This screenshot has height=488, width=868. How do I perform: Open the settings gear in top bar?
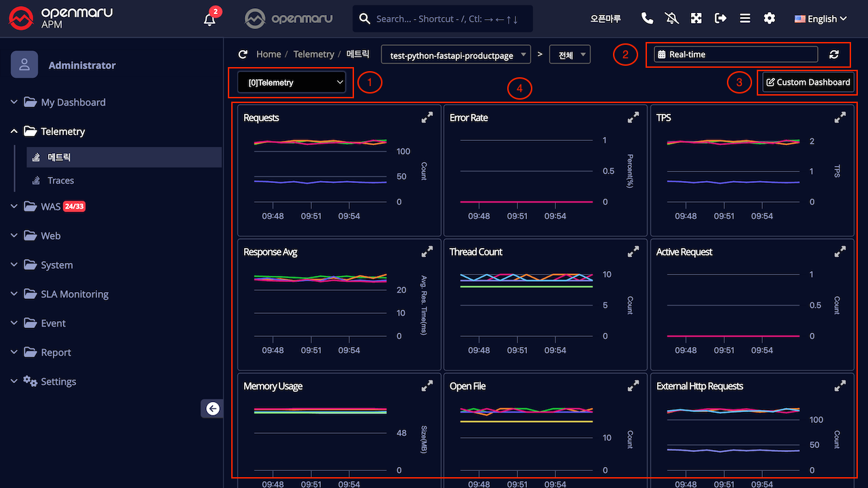tap(769, 19)
